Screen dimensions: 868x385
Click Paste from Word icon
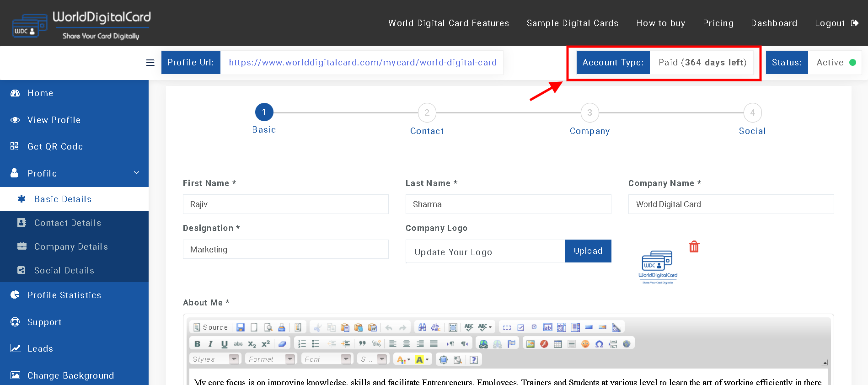[372, 327]
